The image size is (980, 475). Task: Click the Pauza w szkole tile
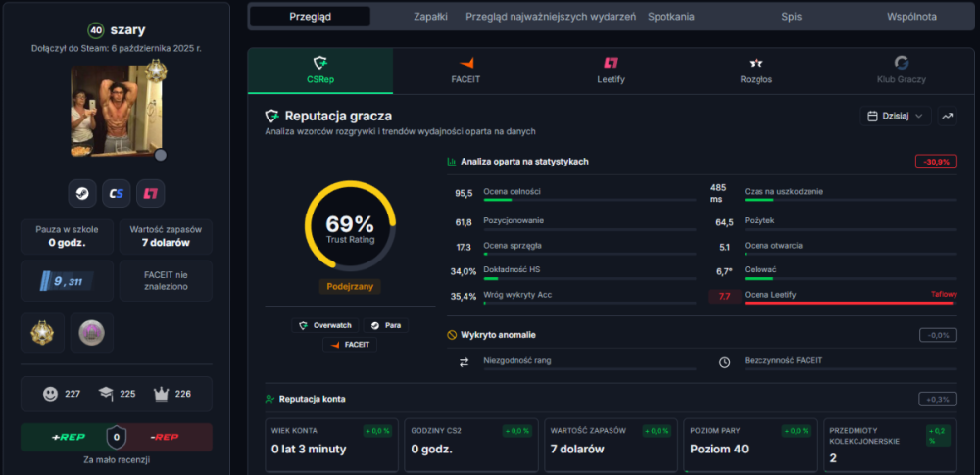67,236
